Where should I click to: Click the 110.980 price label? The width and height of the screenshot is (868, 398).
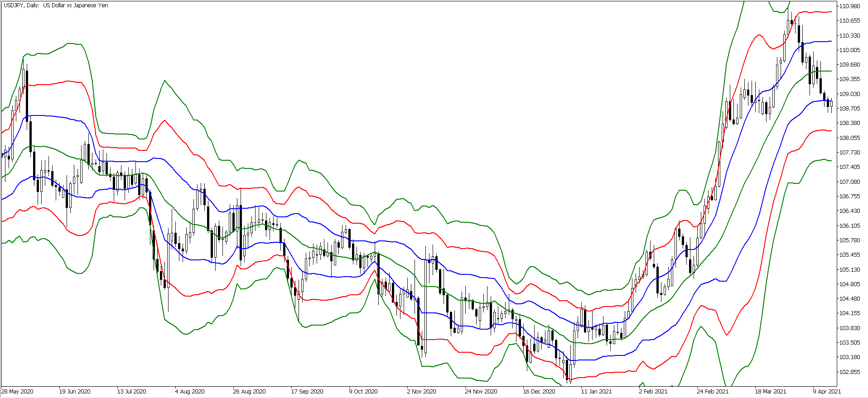click(x=849, y=6)
